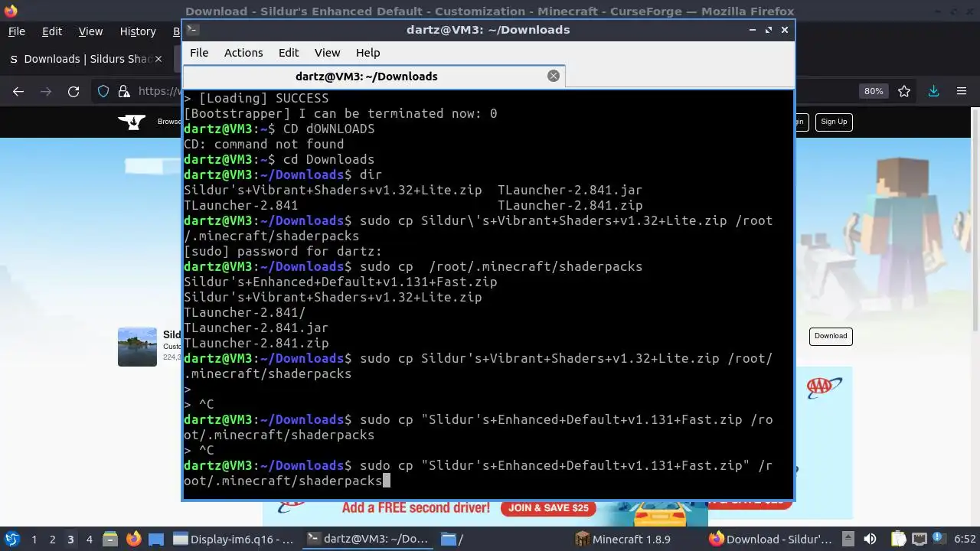This screenshot has height=551, width=980.
Task: Open the File menu in the terminal
Action: 199,53
